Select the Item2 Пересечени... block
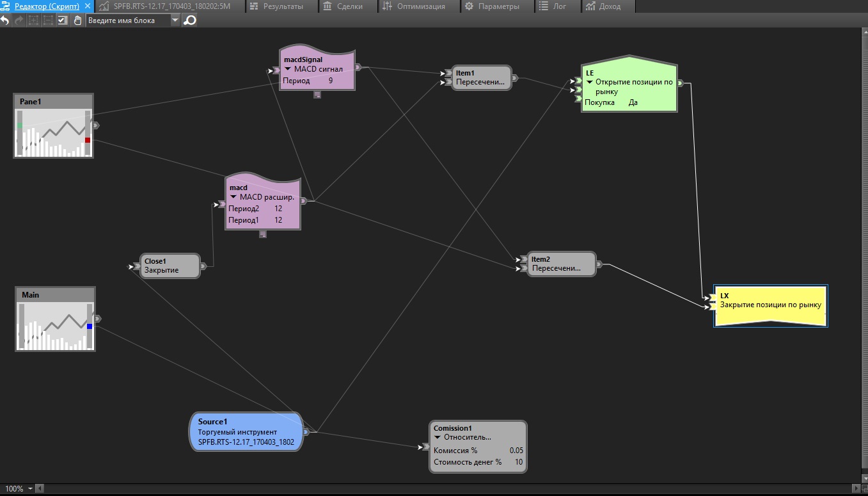 pyautogui.click(x=561, y=264)
